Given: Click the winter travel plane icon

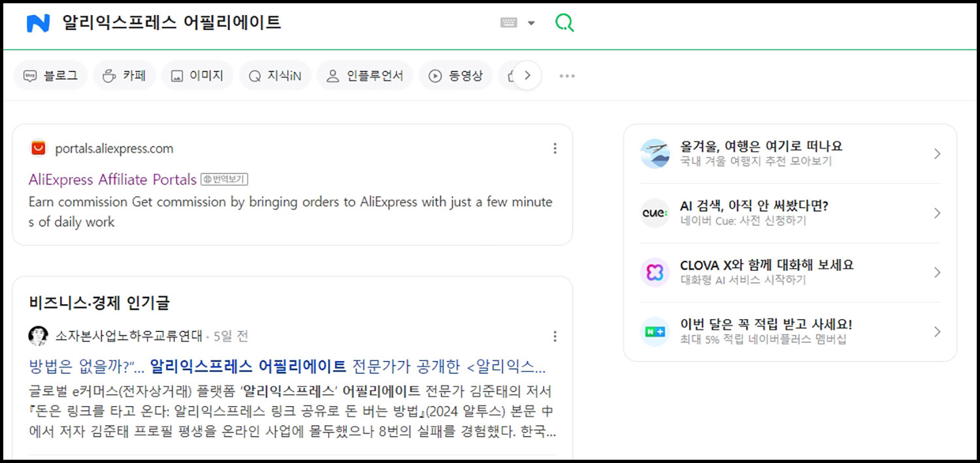Looking at the screenshot, I should tap(655, 154).
